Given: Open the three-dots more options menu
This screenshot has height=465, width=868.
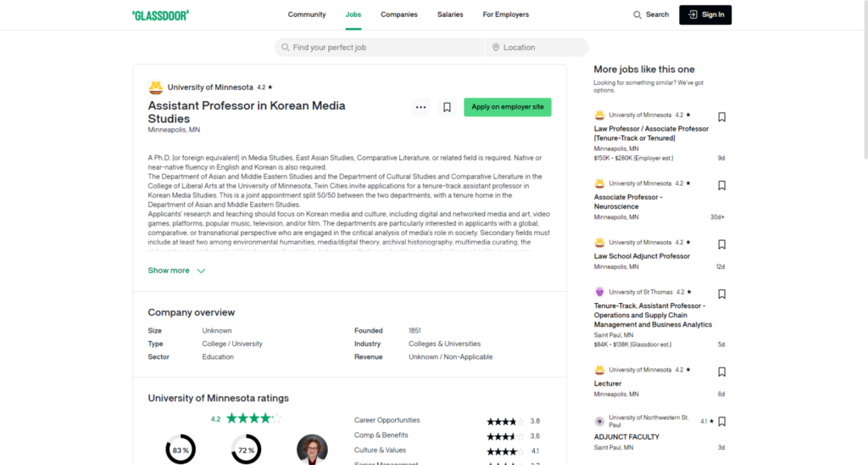Looking at the screenshot, I should pyautogui.click(x=420, y=108).
